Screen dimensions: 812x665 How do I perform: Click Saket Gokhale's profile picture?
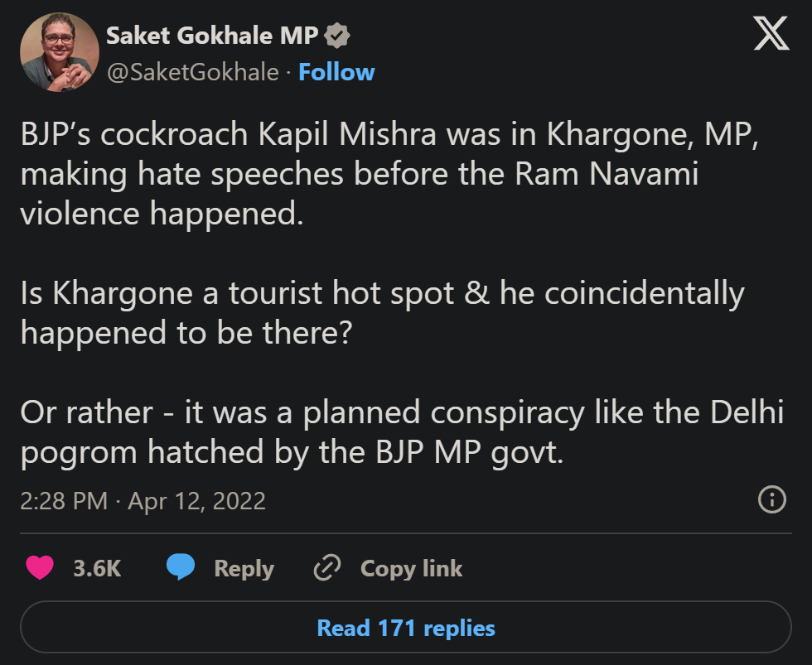click(x=59, y=51)
